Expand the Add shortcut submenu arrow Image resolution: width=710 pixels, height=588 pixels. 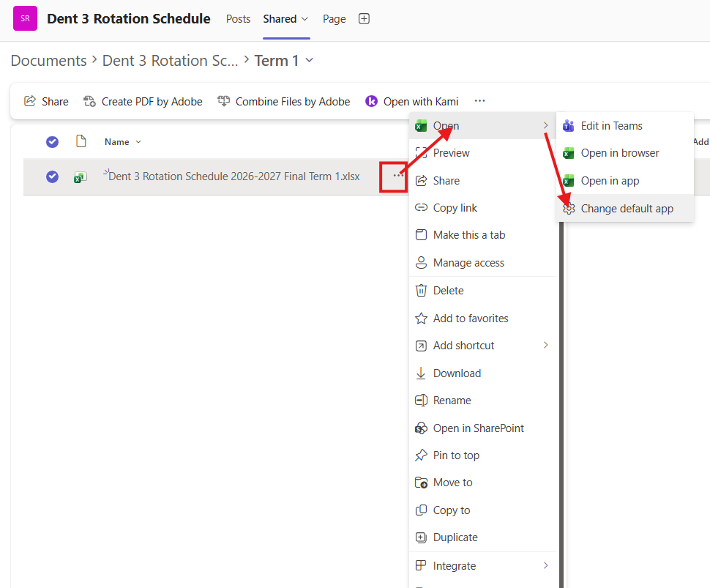545,345
